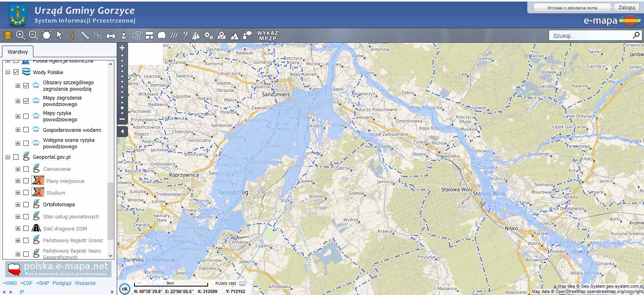Activate the information (i) tool
644x295 pixels.
tap(72, 35)
